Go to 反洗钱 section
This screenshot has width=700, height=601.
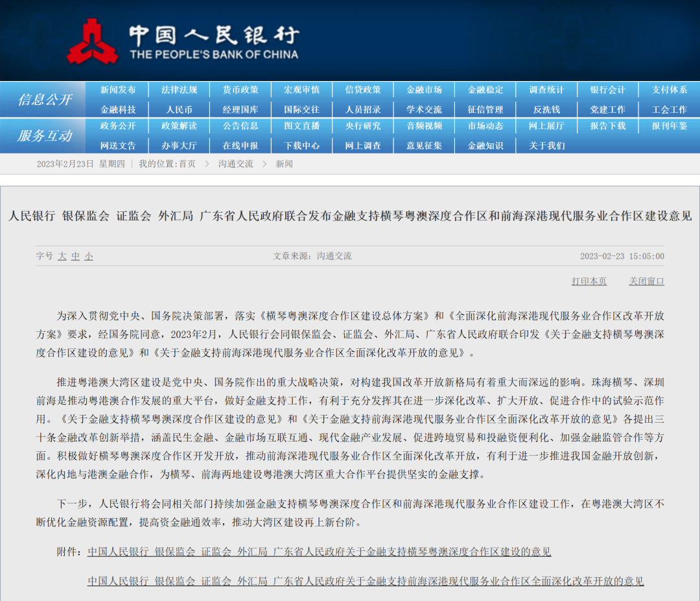(547, 110)
